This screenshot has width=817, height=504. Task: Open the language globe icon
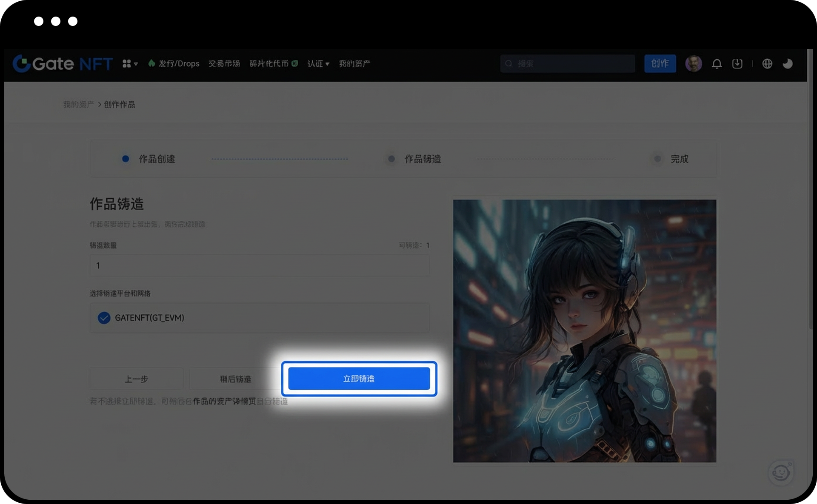click(767, 64)
